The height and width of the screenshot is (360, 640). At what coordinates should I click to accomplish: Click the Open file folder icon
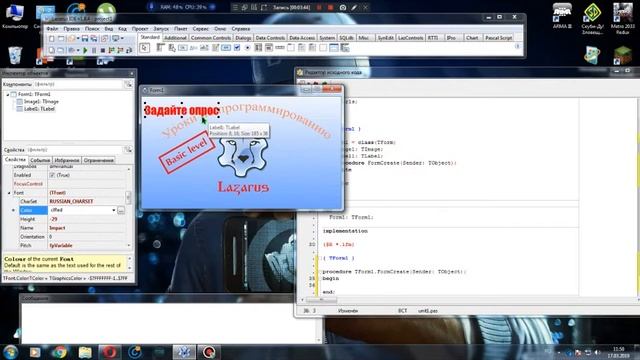pos(71,38)
